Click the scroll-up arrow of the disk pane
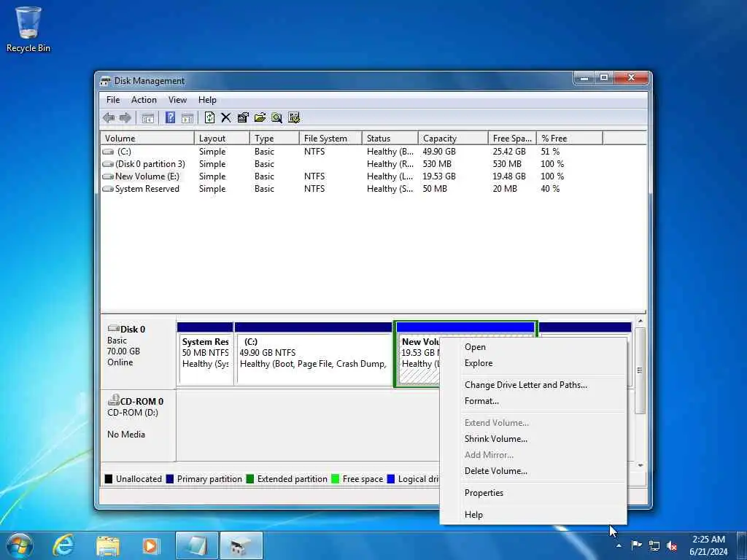Screen dimensions: 747x560 (x=640, y=322)
